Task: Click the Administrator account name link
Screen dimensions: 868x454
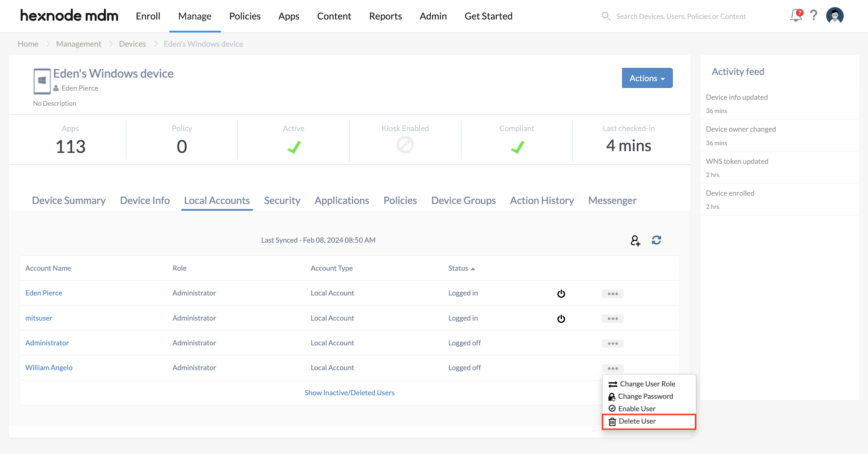Action: pyautogui.click(x=47, y=343)
